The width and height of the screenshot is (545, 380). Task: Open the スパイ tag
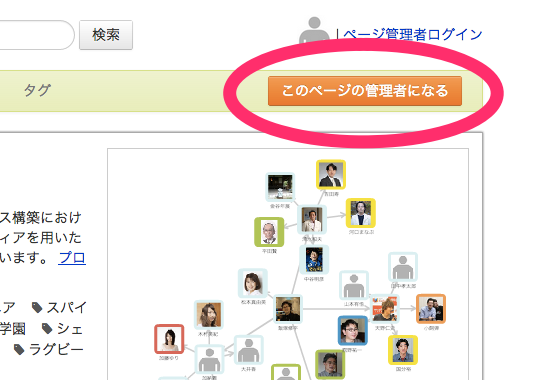(67, 308)
